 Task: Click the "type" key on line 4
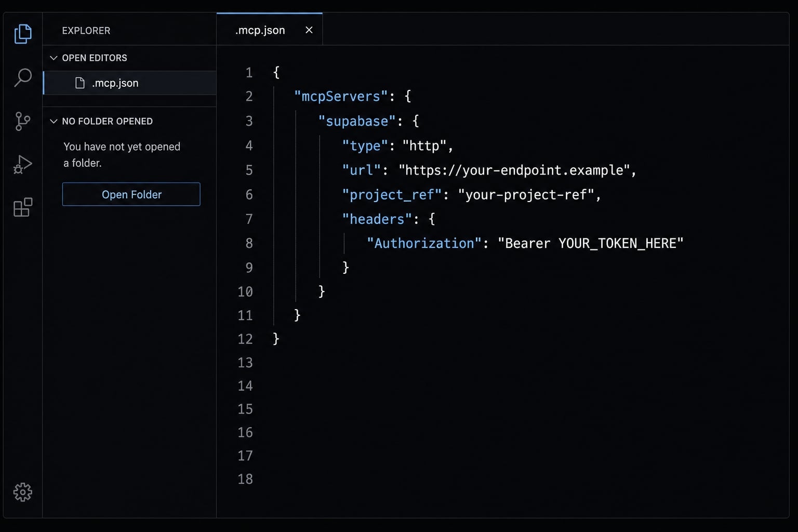365,146
